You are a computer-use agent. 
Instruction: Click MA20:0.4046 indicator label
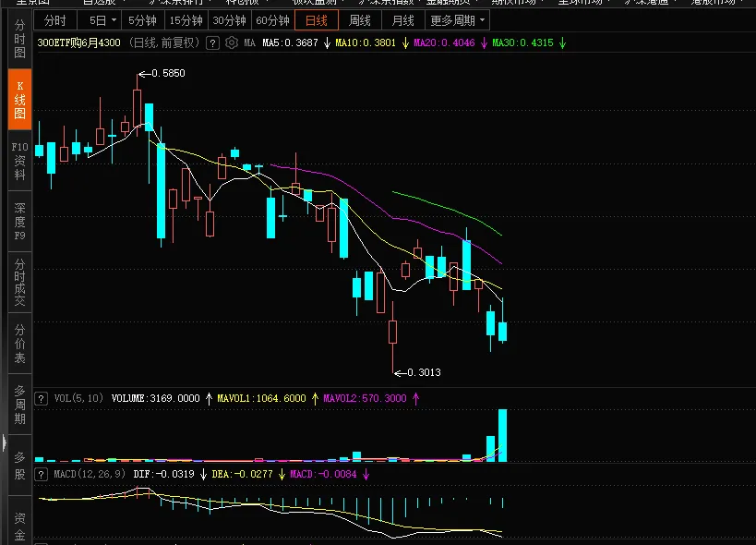click(x=444, y=42)
